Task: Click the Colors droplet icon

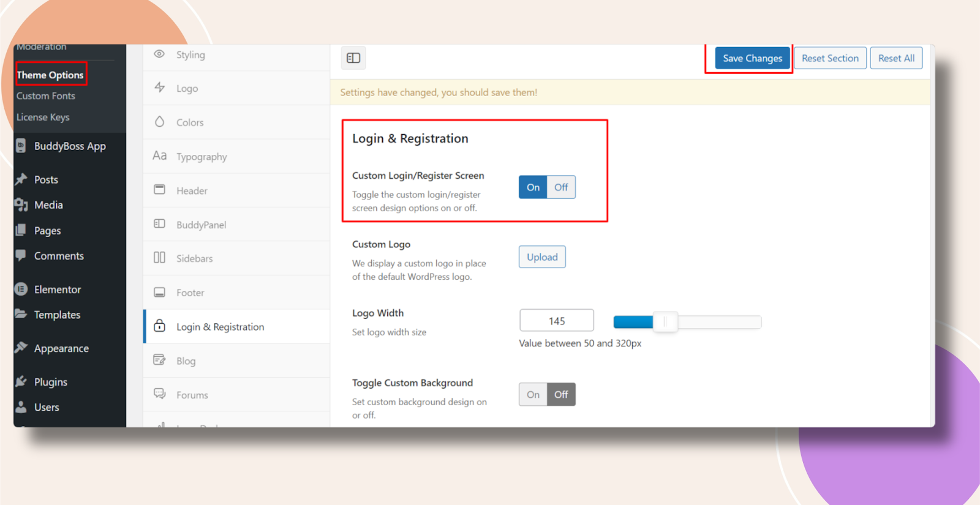Action: tap(160, 121)
